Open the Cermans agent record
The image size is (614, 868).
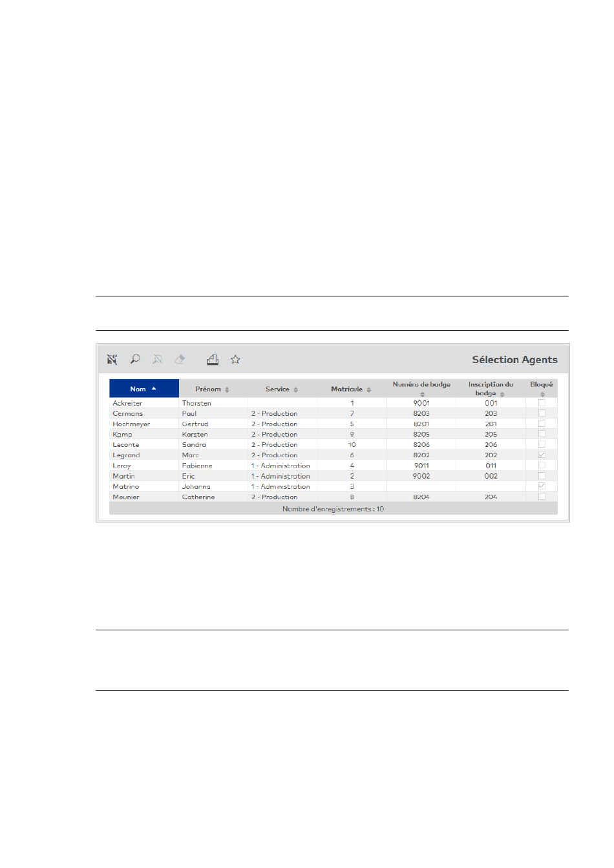point(127,413)
